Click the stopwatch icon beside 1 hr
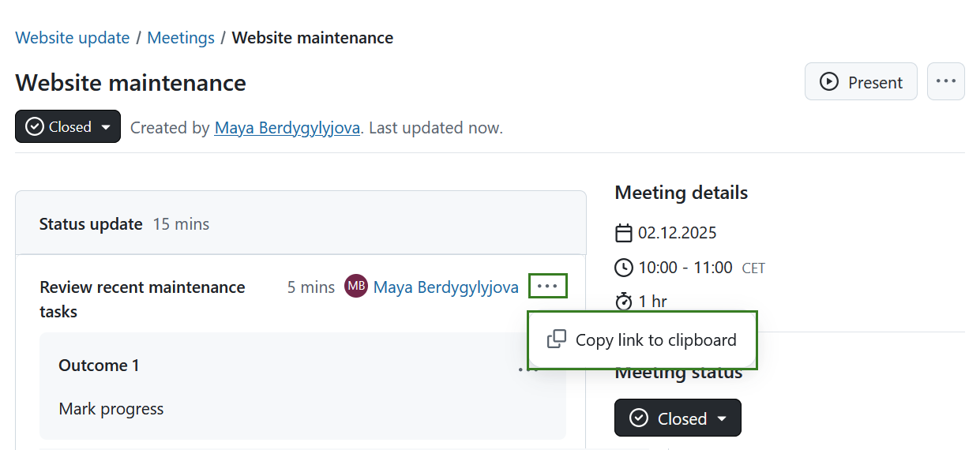Image resolution: width=980 pixels, height=450 pixels. pos(624,302)
